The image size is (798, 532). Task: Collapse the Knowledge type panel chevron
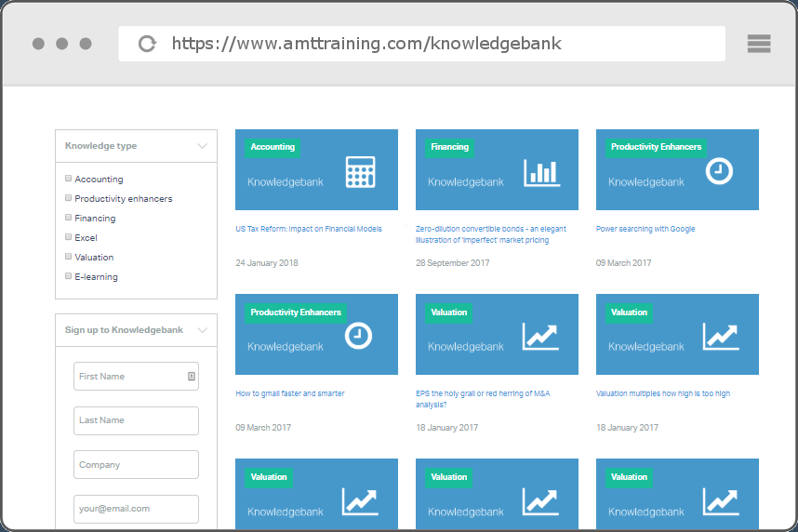point(202,146)
